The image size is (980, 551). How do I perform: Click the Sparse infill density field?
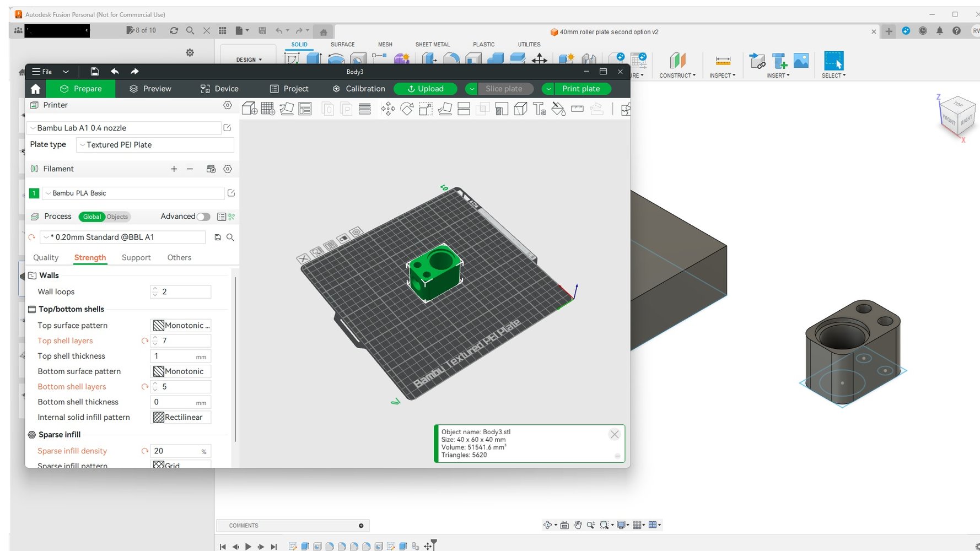point(175,451)
